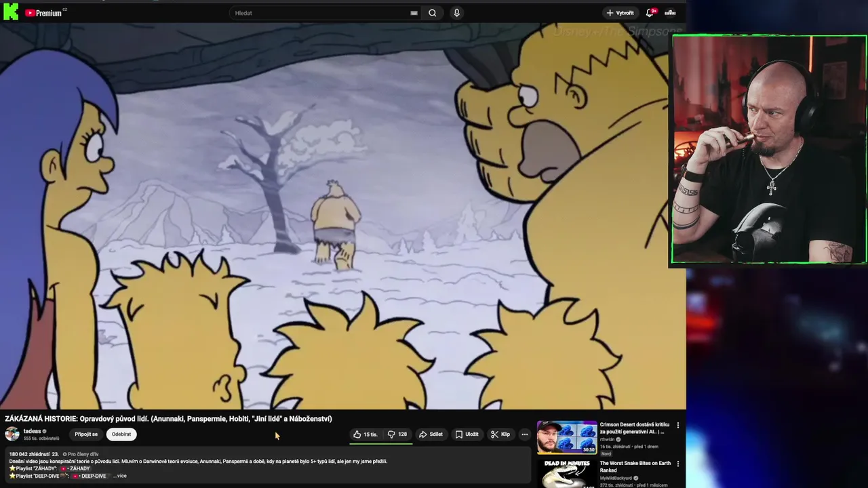Open The Worst Snake Bites on Earth title
868x488 pixels.
click(635, 466)
